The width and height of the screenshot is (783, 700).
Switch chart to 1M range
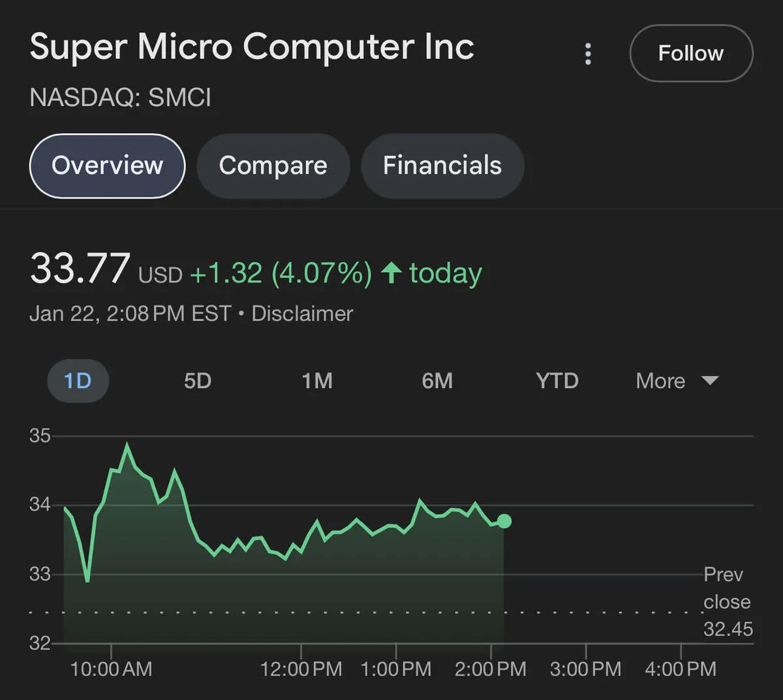[x=317, y=381]
